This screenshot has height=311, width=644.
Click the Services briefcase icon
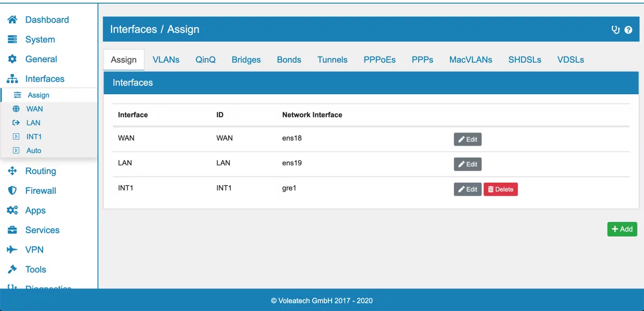tap(12, 230)
